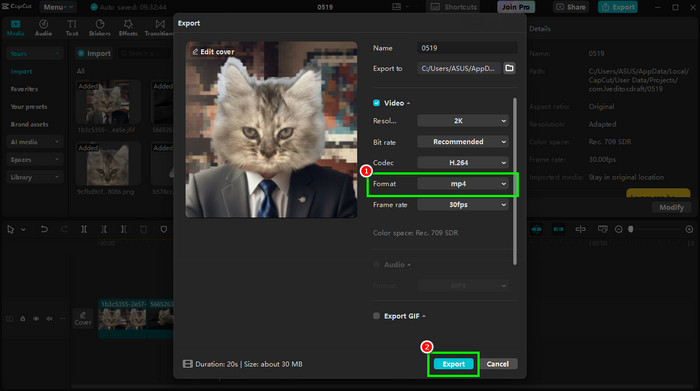Click the media search field
This screenshot has width=700, height=391.
coord(145,53)
